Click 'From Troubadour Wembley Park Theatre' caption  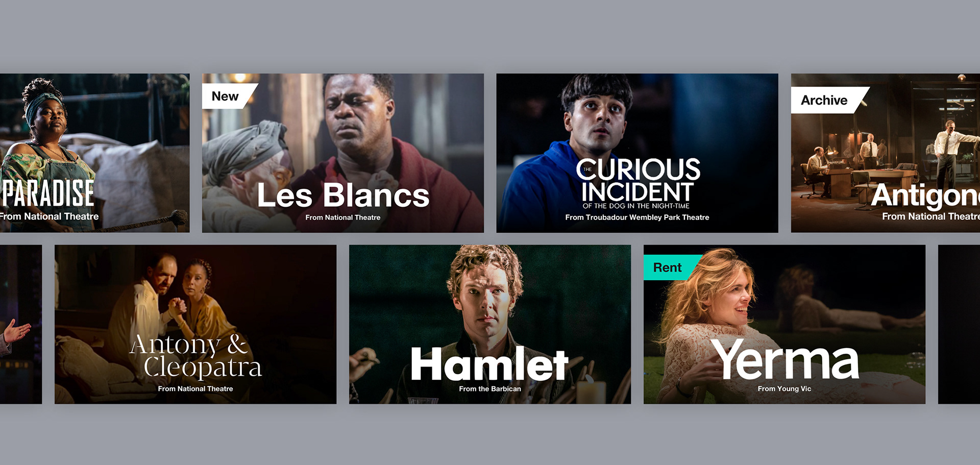point(637,217)
